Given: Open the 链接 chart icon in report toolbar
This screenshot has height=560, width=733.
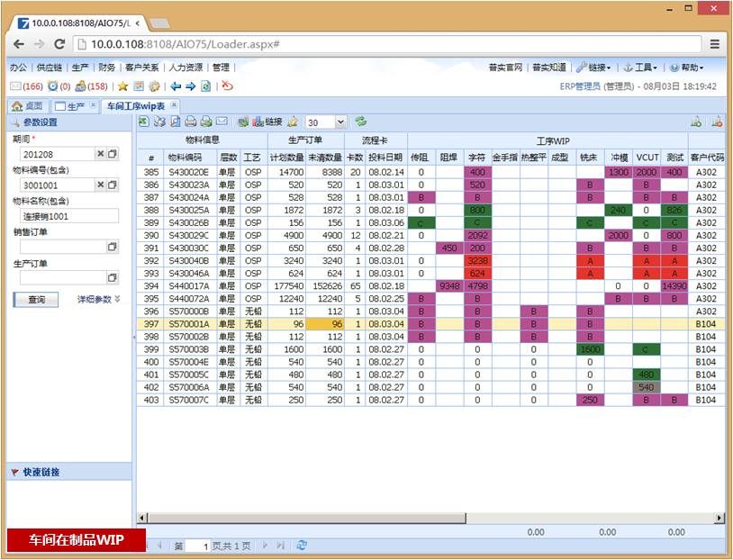Looking at the screenshot, I should click(x=267, y=122).
